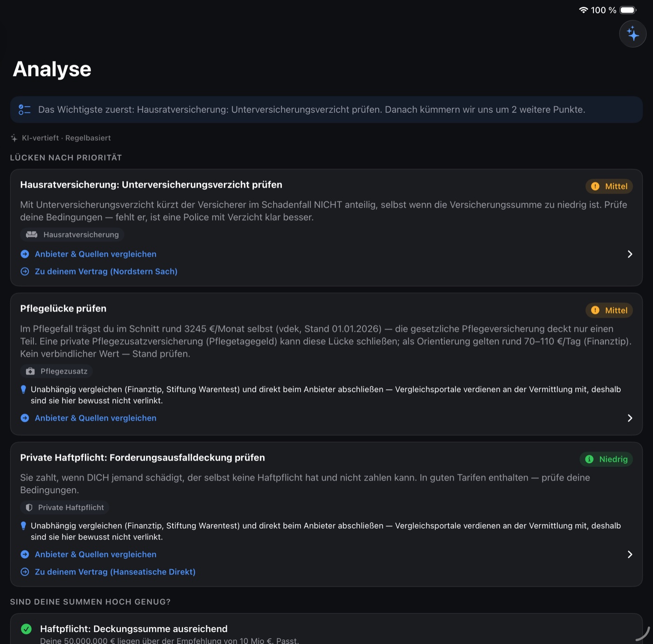Click the green checkmark next to Haftpflicht Deckungssumme
The image size is (653, 644).
27,629
